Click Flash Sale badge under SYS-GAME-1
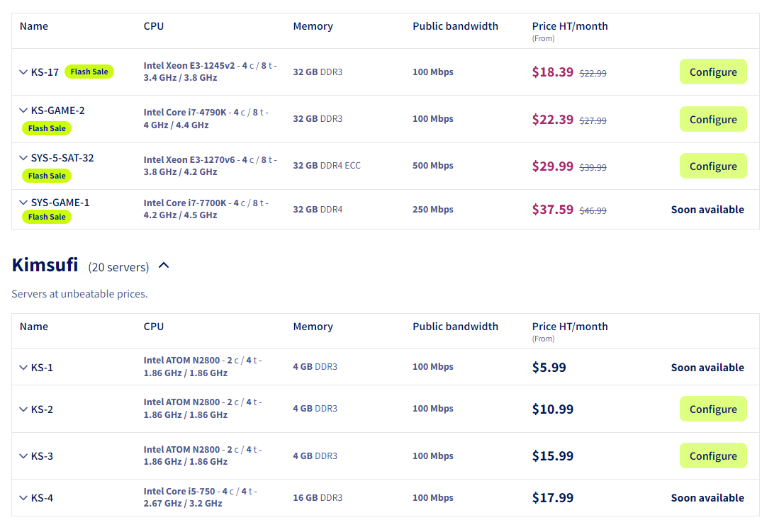This screenshot has width=779, height=532. point(47,217)
